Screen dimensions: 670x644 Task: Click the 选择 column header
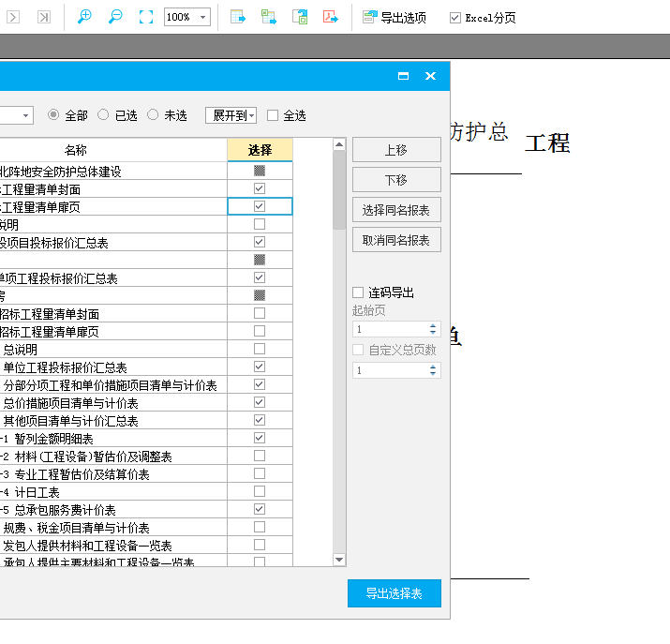(260, 150)
